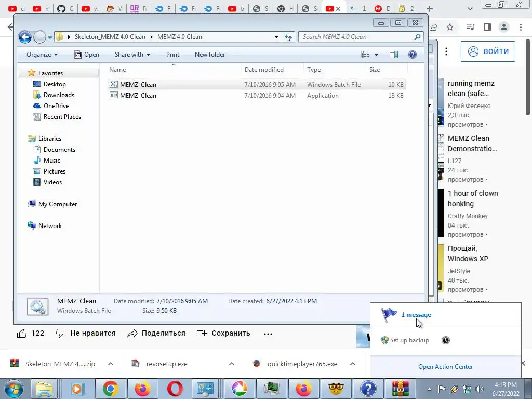Open the 1 hour of clown honking video
This screenshot has height=399, width=532.
[473, 198]
